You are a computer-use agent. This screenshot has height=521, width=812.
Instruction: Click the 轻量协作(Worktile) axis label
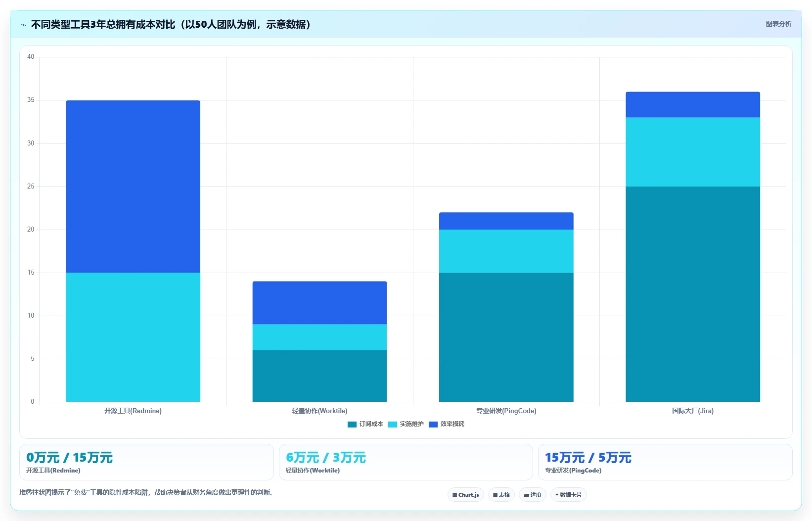click(319, 411)
